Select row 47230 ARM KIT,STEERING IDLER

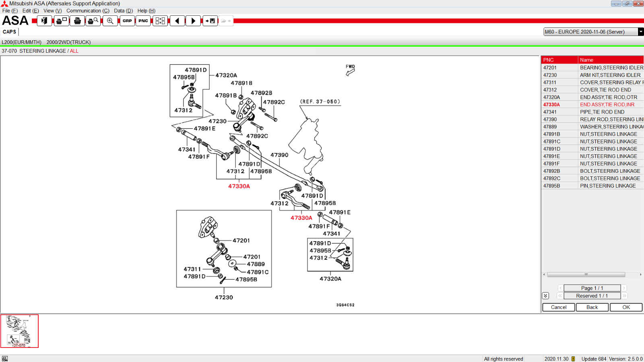(592, 75)
